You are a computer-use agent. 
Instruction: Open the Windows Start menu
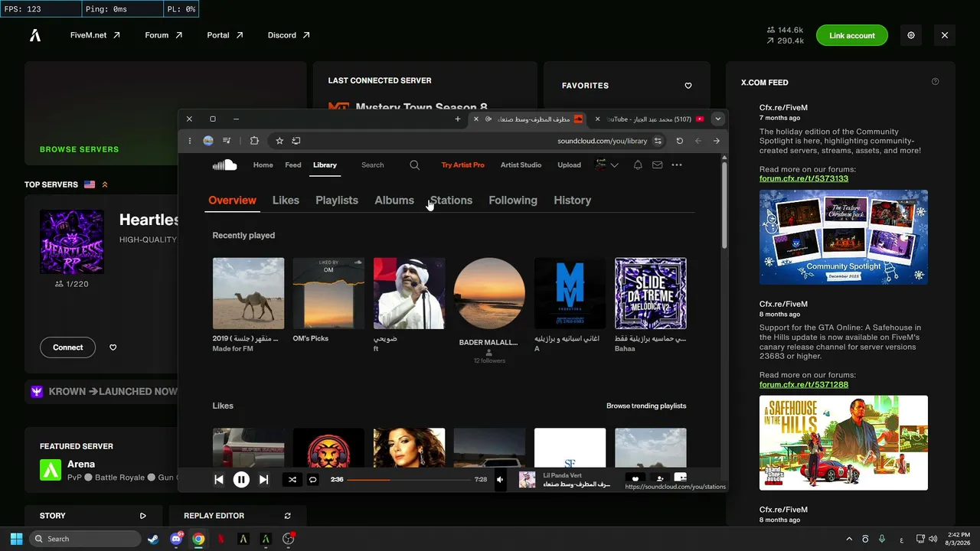coord(16,539)
